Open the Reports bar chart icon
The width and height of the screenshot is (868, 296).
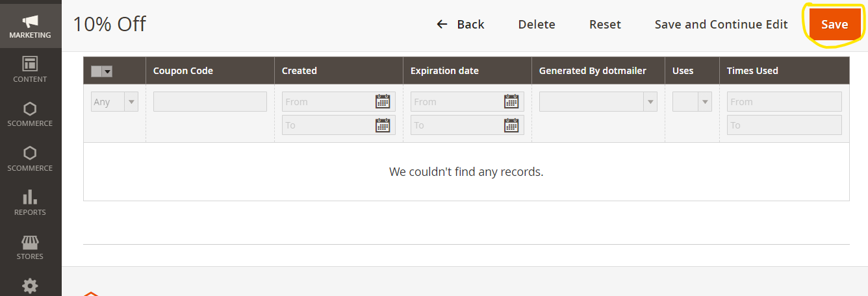click(x=31, y=197)
